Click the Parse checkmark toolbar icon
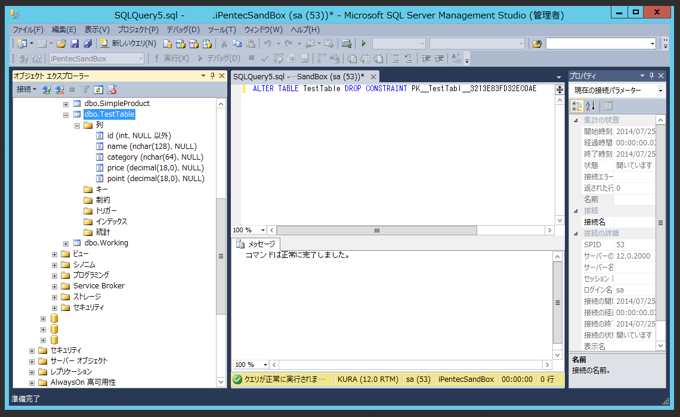The image size is (680, 417). [265, 59]
